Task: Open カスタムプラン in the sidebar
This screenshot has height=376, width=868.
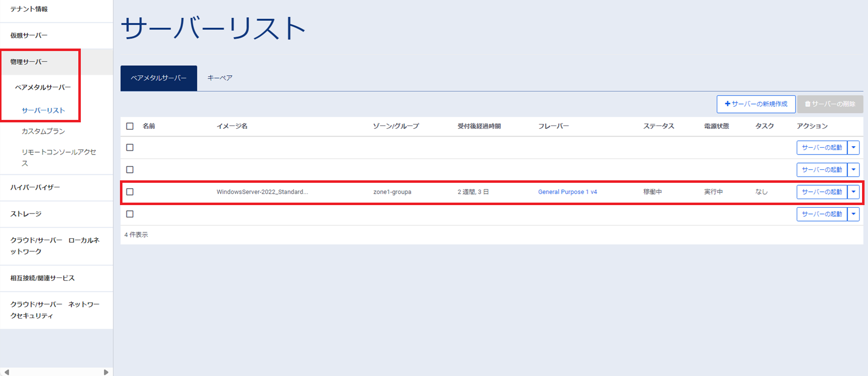Action: point(44,131)
